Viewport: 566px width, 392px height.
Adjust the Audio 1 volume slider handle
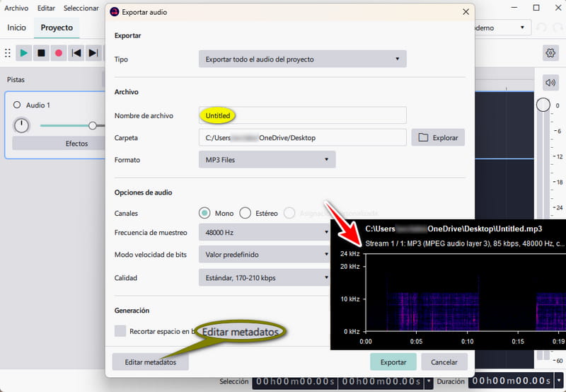(93, 126)
